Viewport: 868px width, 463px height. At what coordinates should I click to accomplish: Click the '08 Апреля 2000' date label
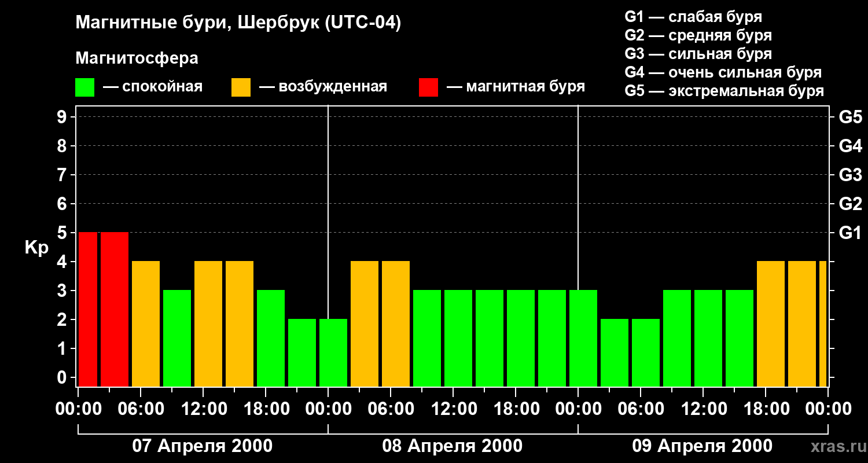(x=453, y=446)
